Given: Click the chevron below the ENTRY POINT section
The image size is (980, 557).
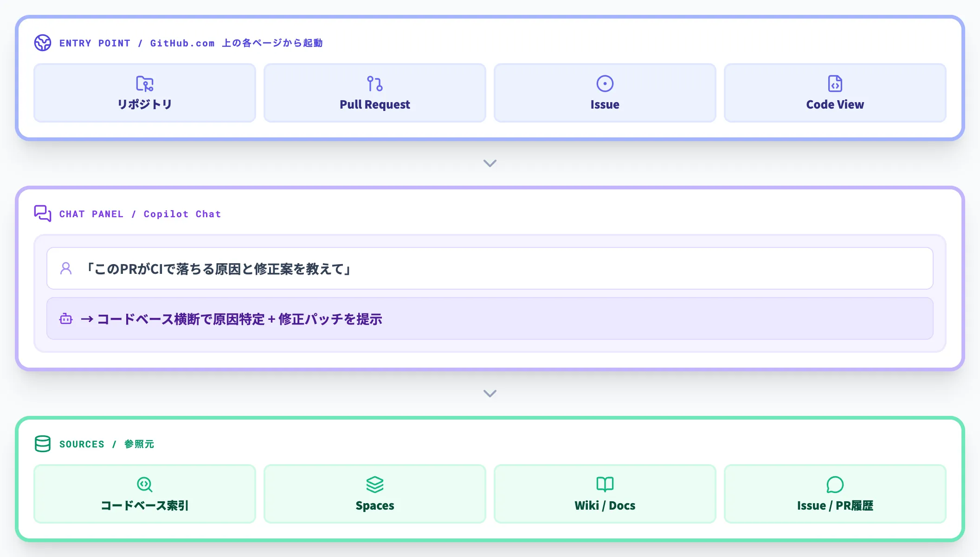Looking at the screenshot, I should click(x=490, y=163).
